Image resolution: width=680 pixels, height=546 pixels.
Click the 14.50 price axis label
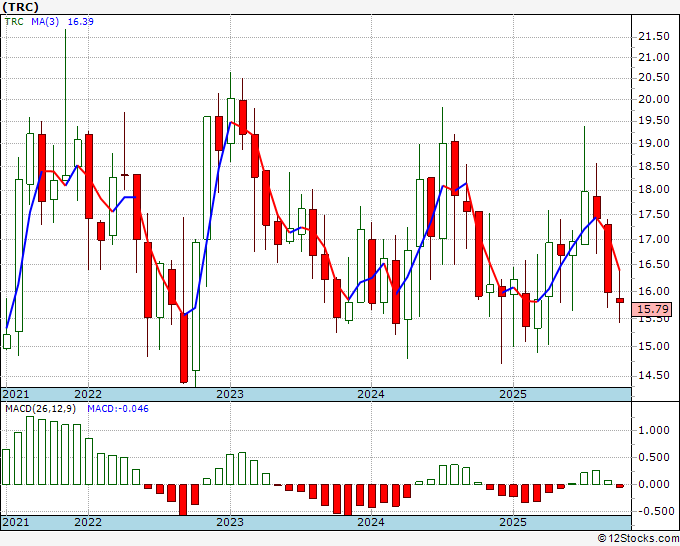(654, 376)
